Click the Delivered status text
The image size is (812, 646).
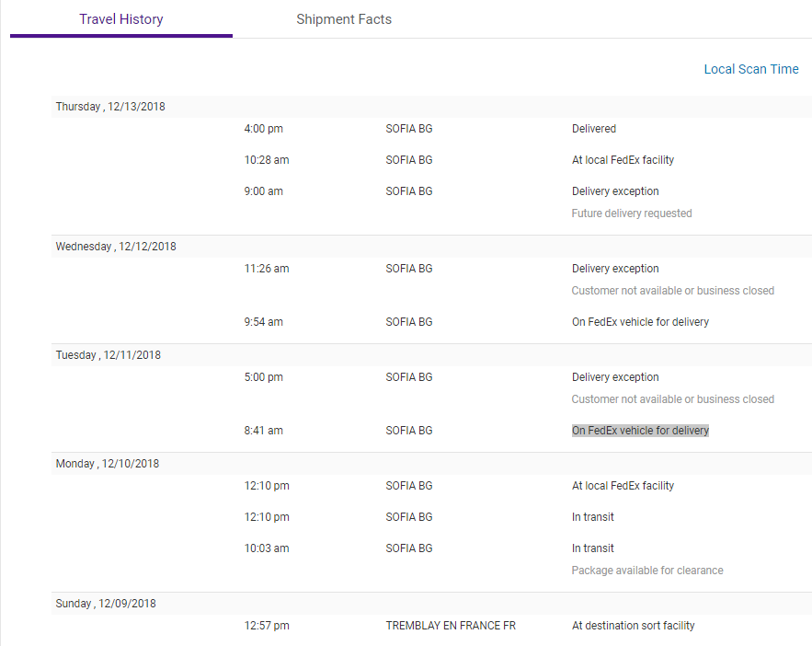tap(594, 129)
